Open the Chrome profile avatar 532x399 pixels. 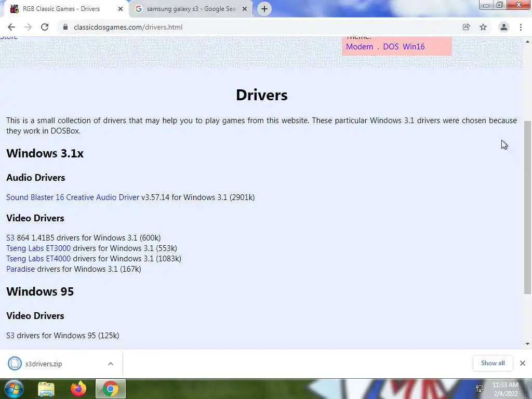(504, 27)
